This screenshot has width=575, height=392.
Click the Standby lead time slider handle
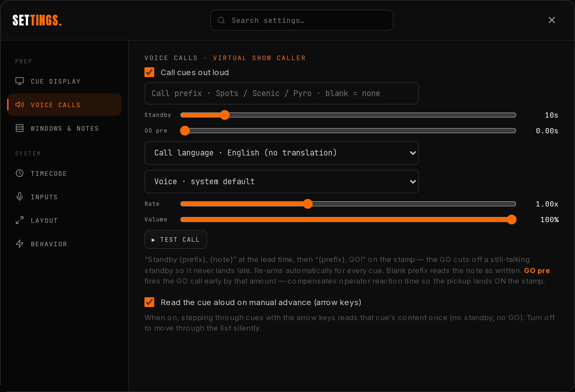pos(225,115)
